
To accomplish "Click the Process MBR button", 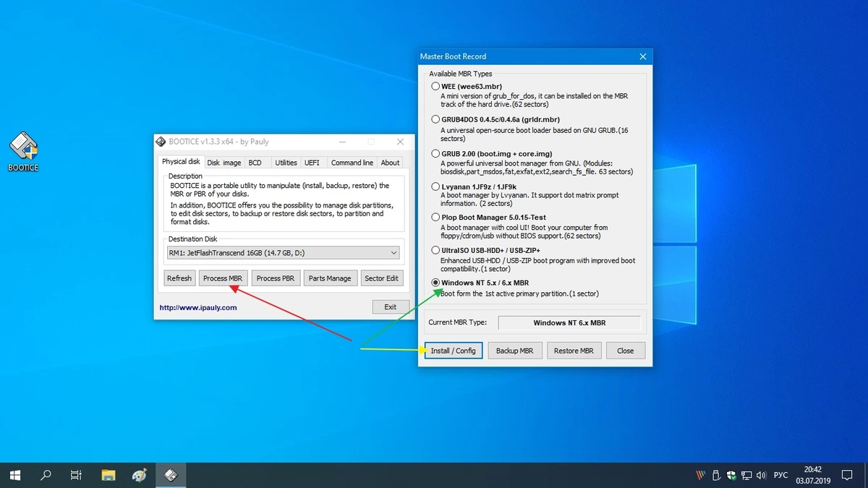I will point(223,278).
